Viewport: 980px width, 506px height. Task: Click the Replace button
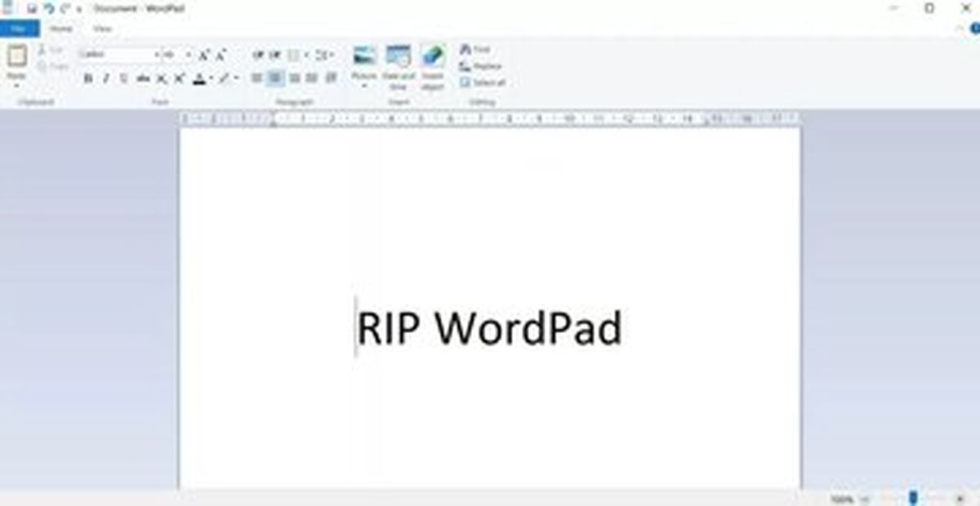point(481,66)
